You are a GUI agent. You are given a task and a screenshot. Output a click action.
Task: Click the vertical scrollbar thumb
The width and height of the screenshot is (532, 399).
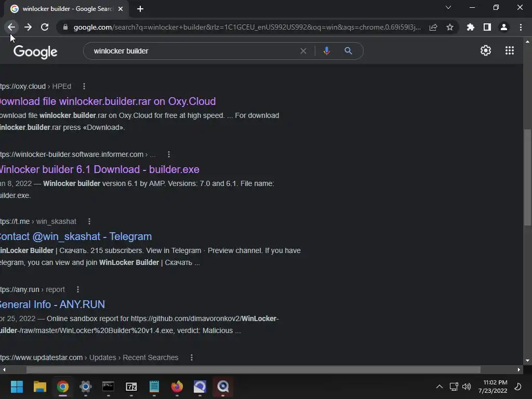tap(527, 177)
